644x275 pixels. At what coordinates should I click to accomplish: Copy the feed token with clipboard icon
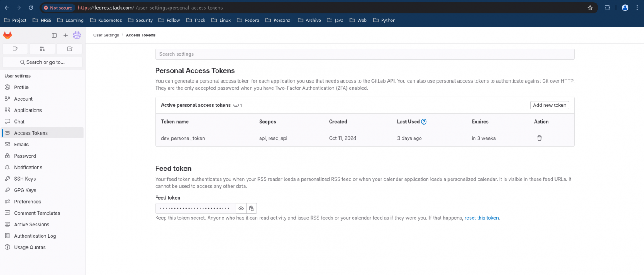pyautogui.click(x=251, y=208)
